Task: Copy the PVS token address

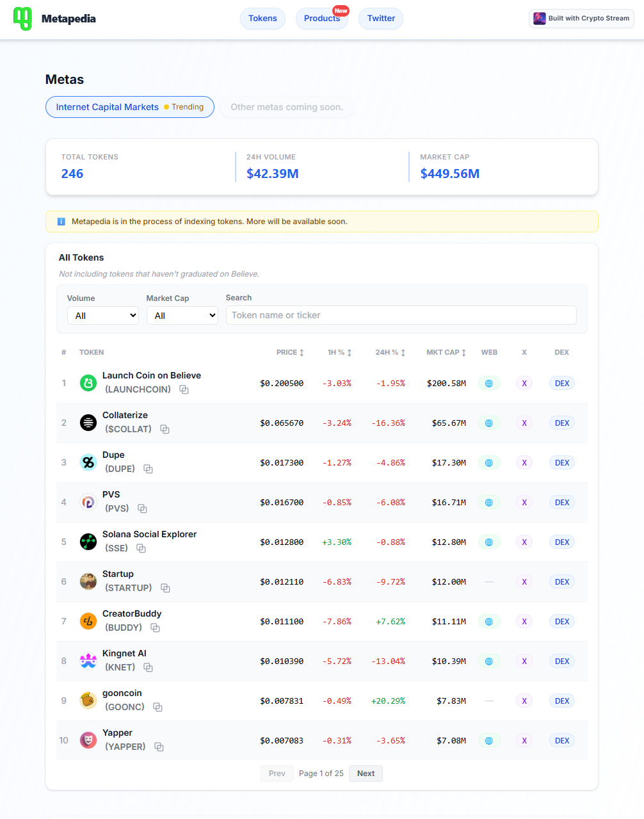Action: 142,508
